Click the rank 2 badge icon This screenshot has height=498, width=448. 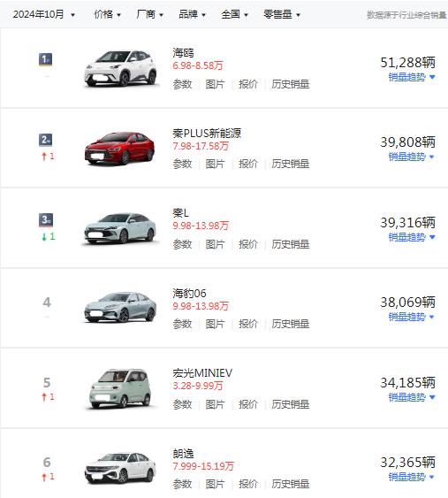pos(45,140)
